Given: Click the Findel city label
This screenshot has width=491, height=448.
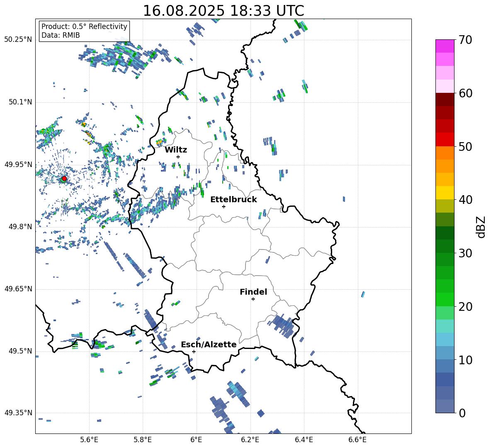Looking at the screenshot, I should [x=253, y=292].
